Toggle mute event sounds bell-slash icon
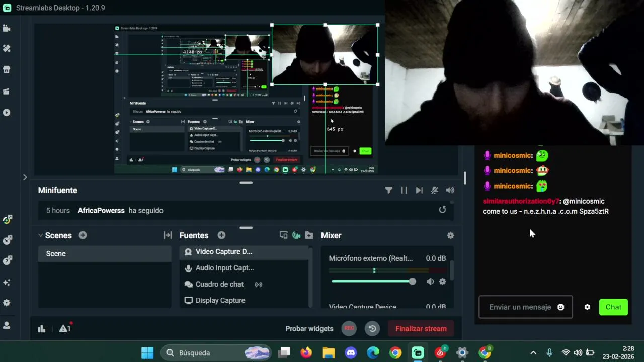 (435, 190)
